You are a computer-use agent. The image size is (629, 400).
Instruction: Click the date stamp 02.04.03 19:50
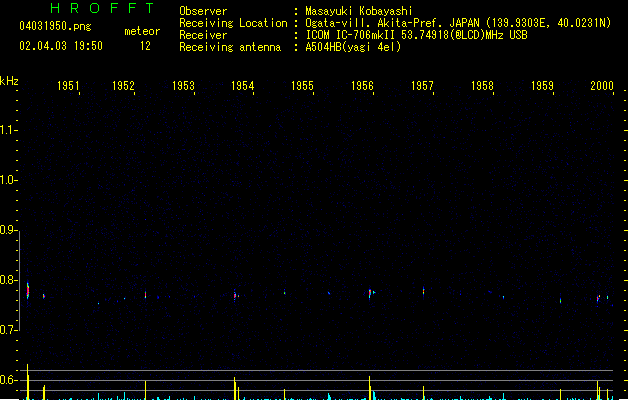pyautogui.click(x=61, y=46)
